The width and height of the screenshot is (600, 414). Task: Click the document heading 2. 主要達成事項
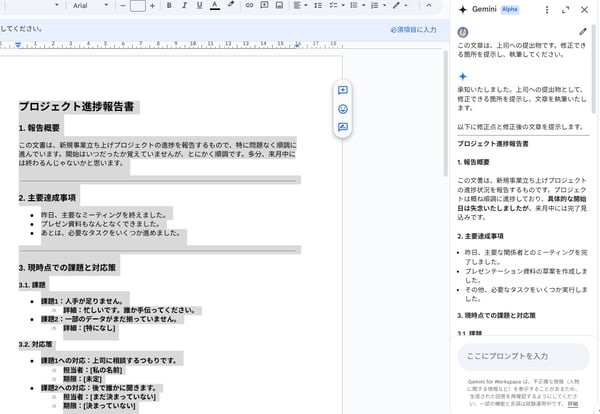click(47, 198)
